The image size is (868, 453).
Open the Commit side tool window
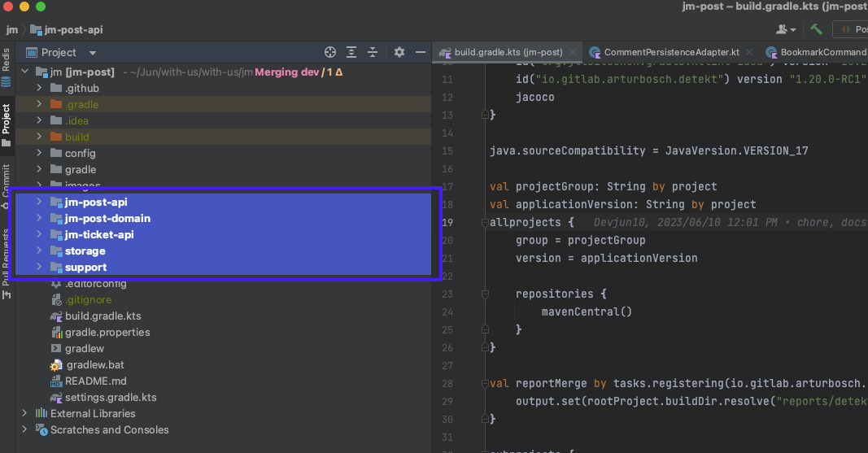point(6,187)
